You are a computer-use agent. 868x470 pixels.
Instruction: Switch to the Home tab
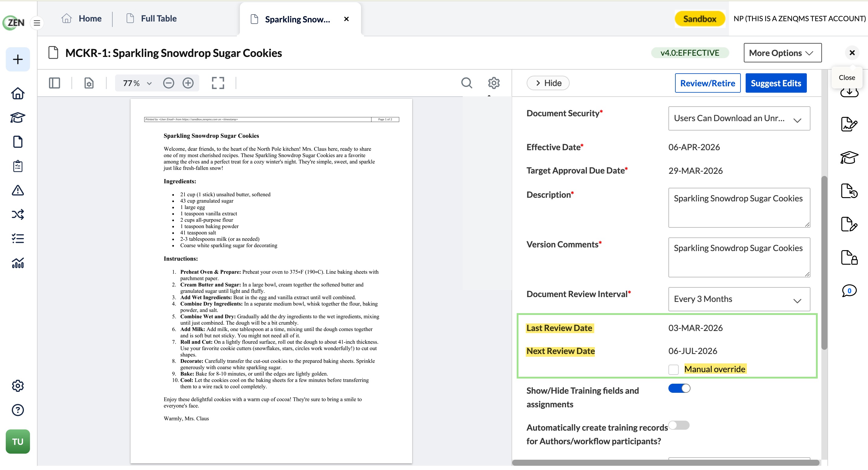point(81,18)
